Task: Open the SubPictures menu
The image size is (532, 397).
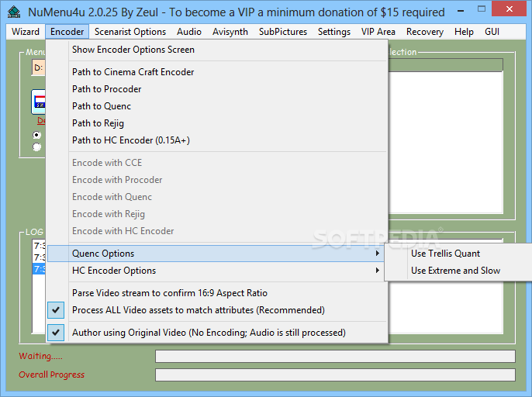Action: pos(283,32)
